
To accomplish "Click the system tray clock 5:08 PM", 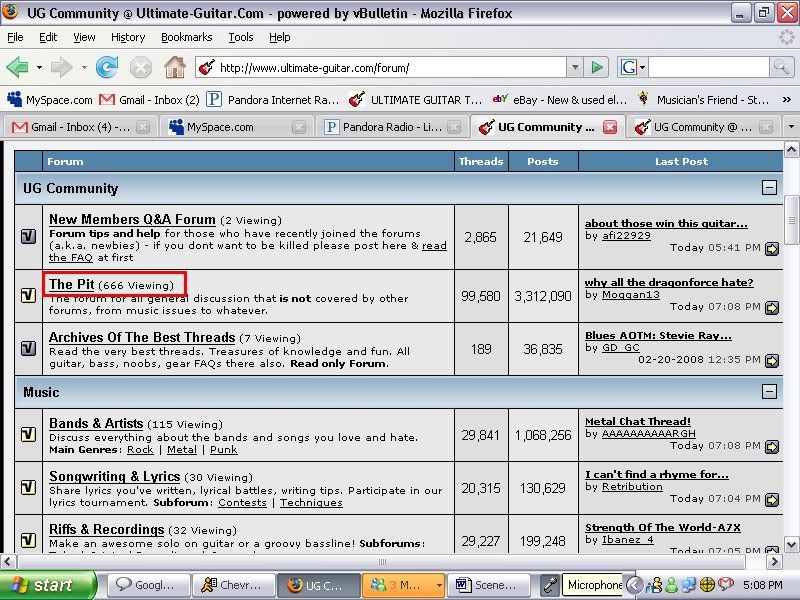I will click(x=763, y=585).
